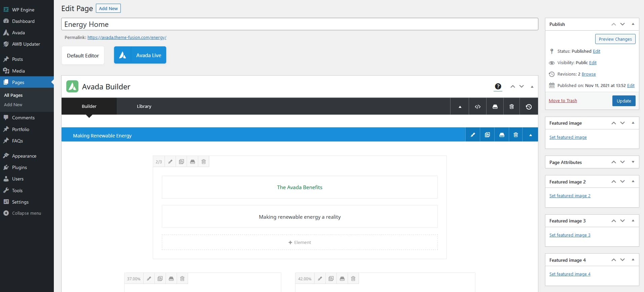Open the 42.00% column size selector

tap(305, 279)
